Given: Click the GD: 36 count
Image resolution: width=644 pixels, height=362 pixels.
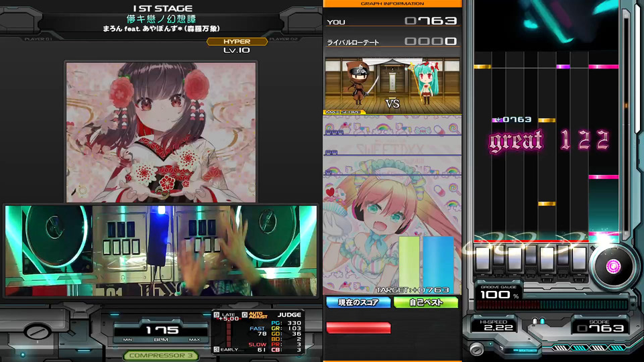Looking at the screenshot, I should [x=286, y=334].
